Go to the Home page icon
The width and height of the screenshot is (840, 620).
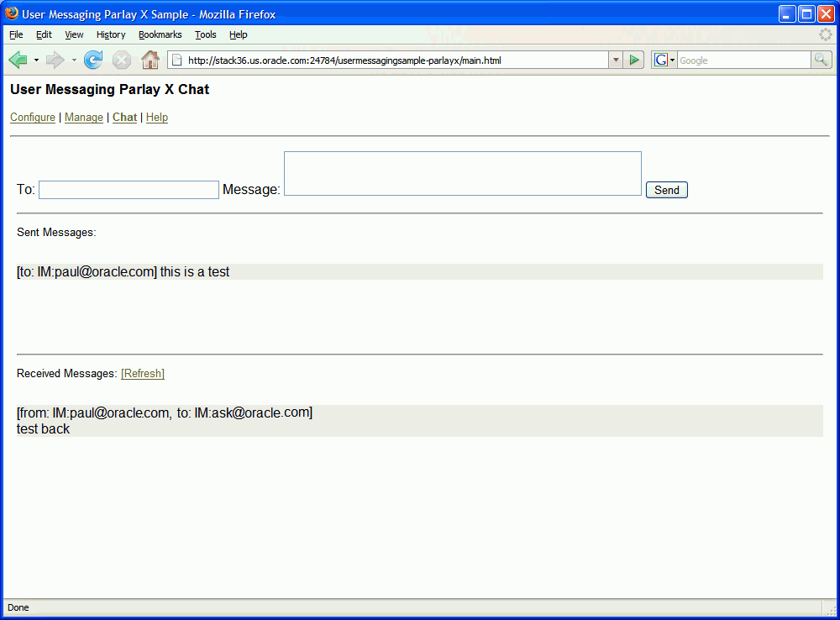(x=150, y=60)
